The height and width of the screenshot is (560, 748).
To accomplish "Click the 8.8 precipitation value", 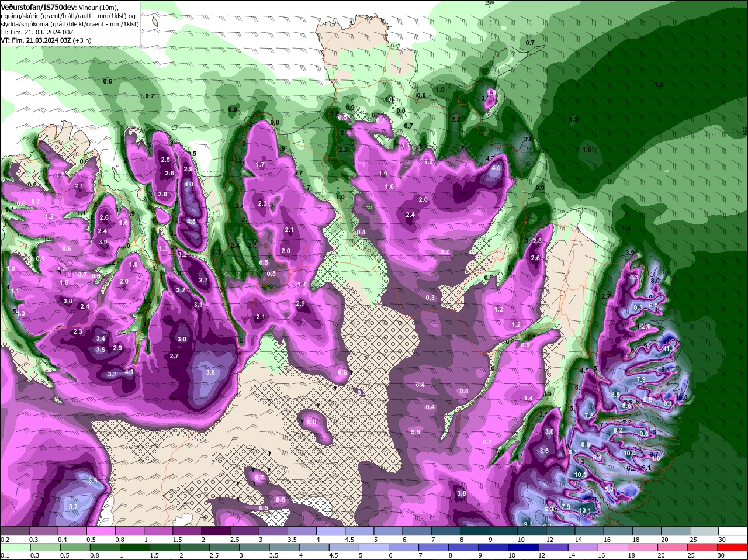I will tap(615, 395).
